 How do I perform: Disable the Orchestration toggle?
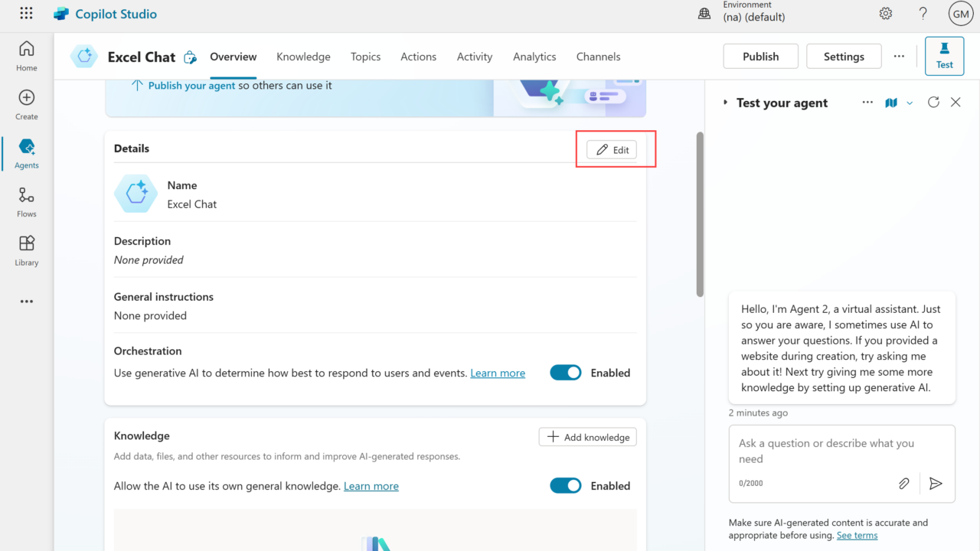(x=566, y=373)
